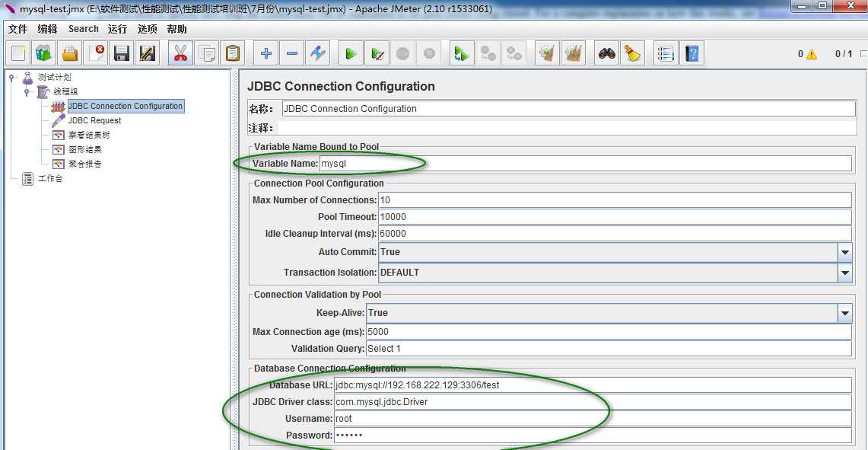
Task: Click the Clear results icon
Action: pos(548,53)
